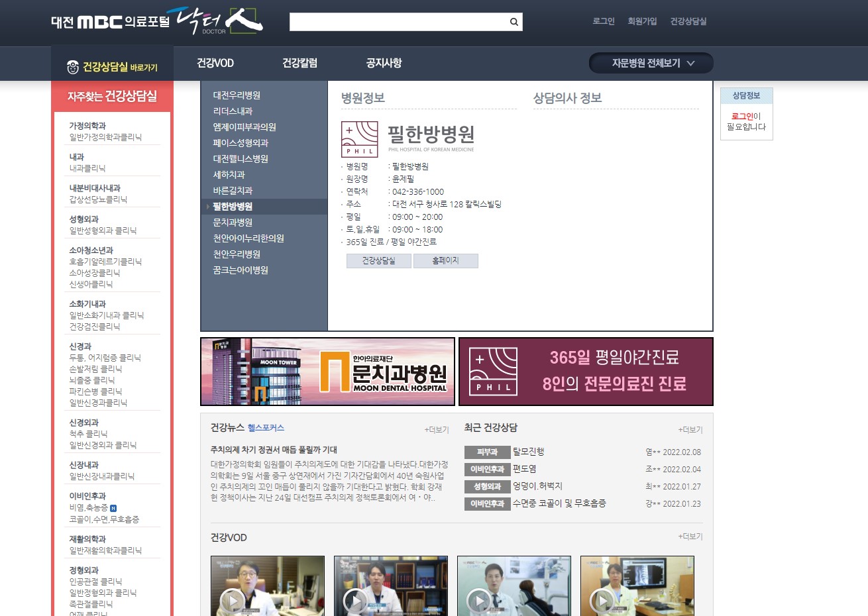The image size is (868, 616).
Task: Click the N badge next to 비염,축농증
Action: [113, 508]
